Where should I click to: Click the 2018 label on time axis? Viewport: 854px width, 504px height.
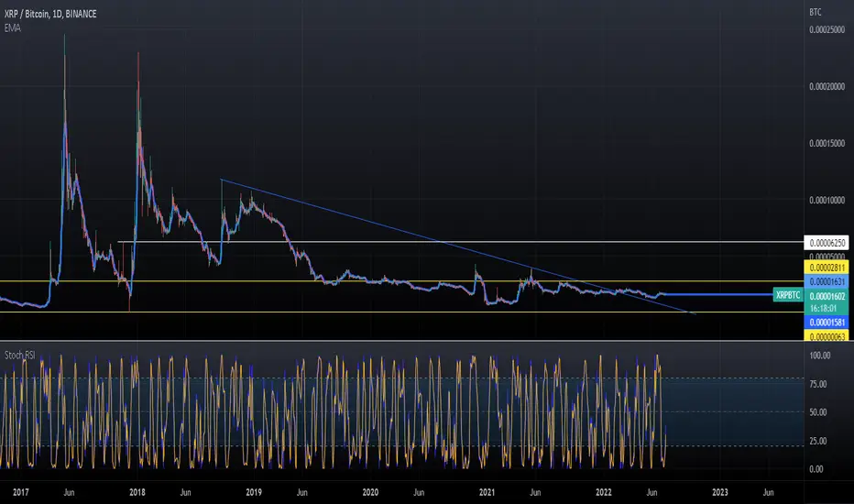click(x=137, y=492)
